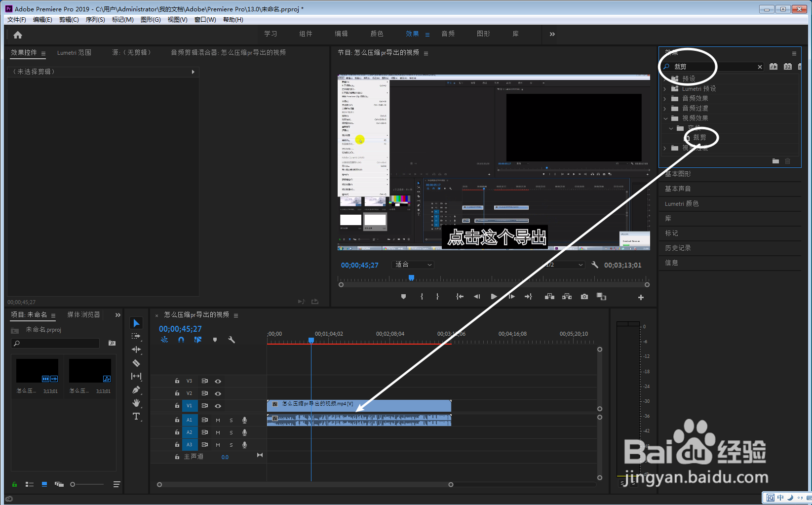Toggle snap magnet in timeline

point(181,340)
